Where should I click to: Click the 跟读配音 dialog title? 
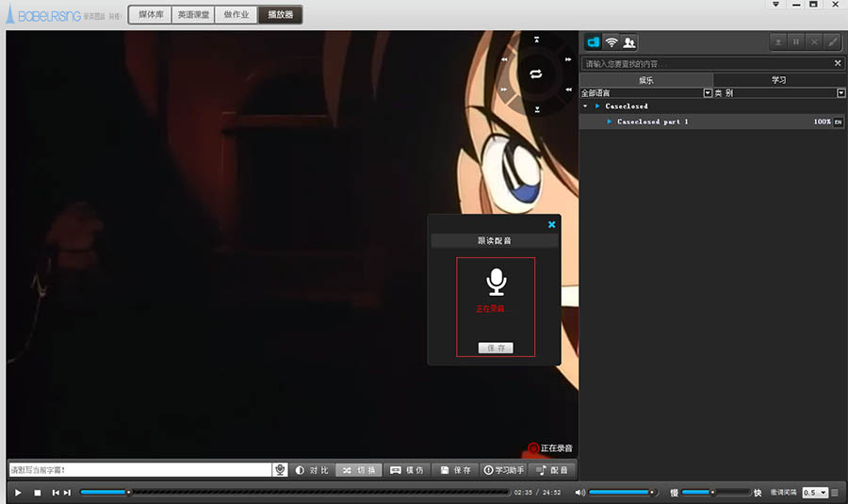pos(495,240)
